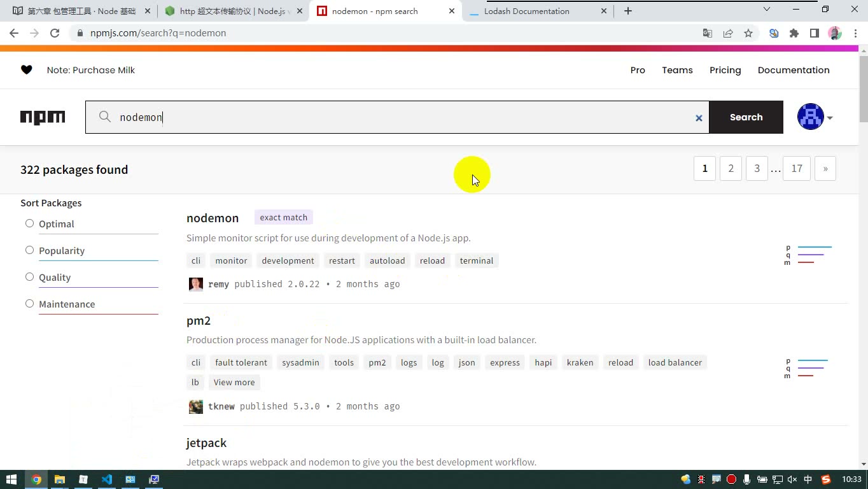Go to results page 17
The image size is (868, 489).
[x=797, y=169]
